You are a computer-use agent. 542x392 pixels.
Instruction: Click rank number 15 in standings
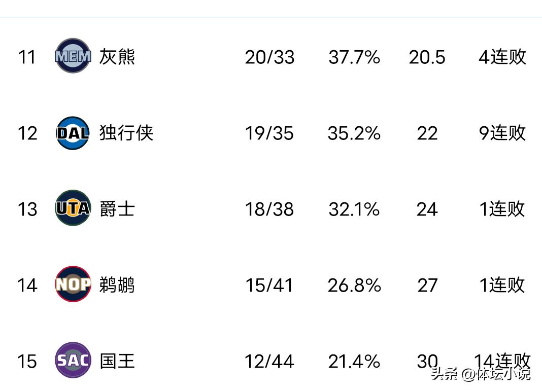(27, 361)
